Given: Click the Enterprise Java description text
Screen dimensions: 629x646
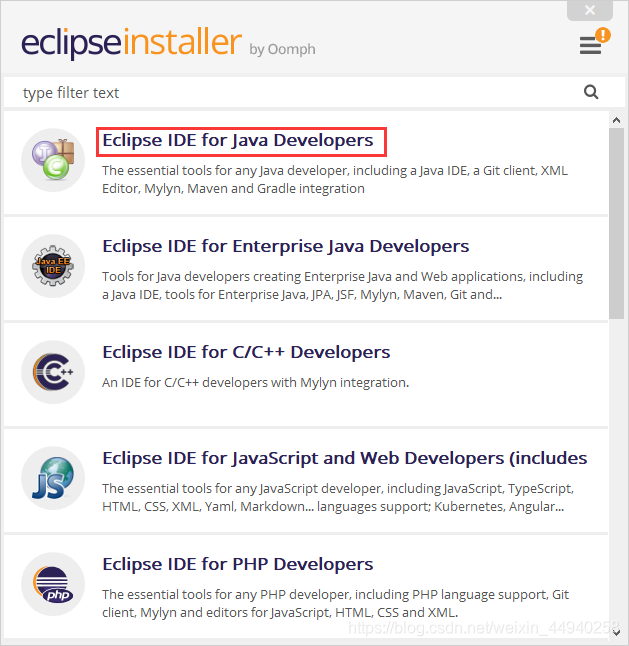Looking at the screenshot, I should tap(342, 286).
